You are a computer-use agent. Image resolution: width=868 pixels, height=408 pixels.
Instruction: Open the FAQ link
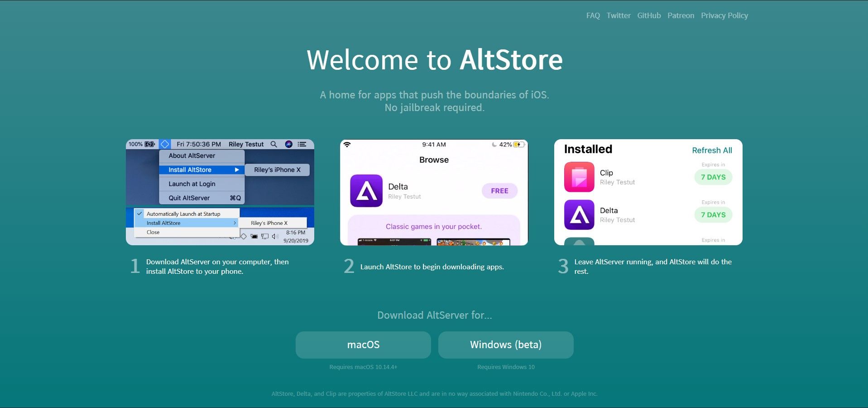[x=593, y=15]
